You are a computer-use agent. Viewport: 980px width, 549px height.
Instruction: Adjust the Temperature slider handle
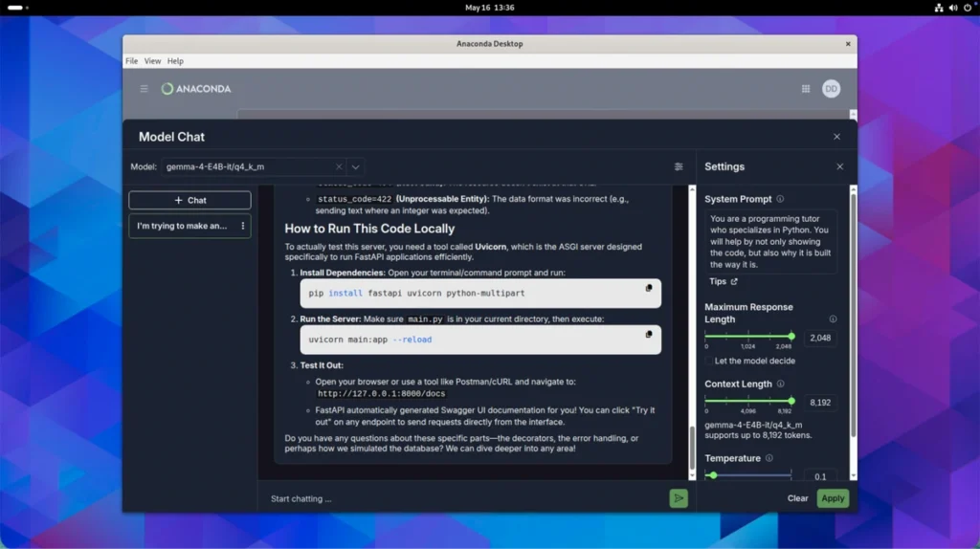[713, 475]
